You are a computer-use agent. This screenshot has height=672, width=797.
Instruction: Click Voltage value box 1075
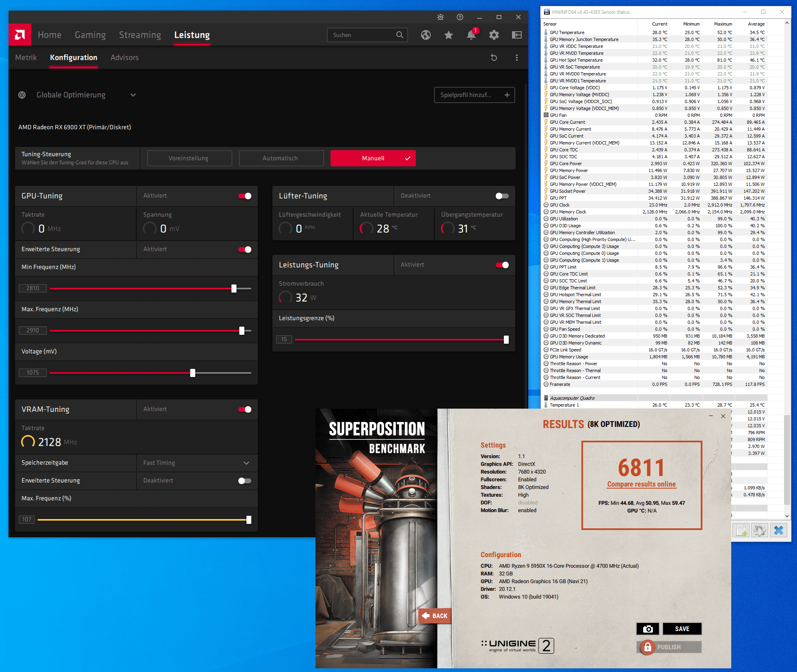pos(33,373)
